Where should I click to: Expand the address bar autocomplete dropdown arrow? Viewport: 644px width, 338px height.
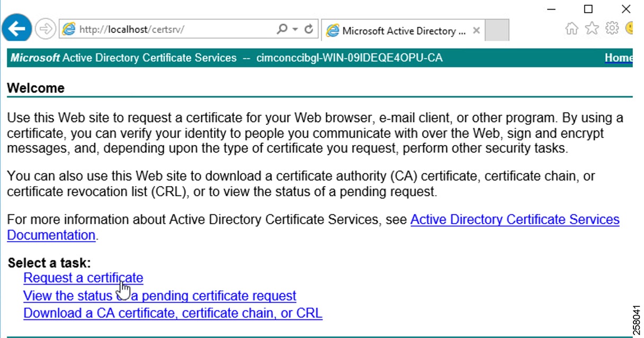tap(295, 30)
